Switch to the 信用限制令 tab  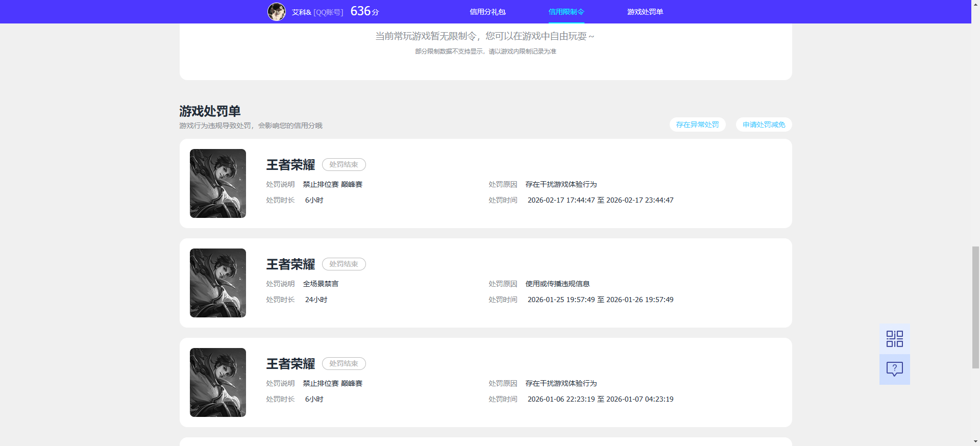click(566, 12)
